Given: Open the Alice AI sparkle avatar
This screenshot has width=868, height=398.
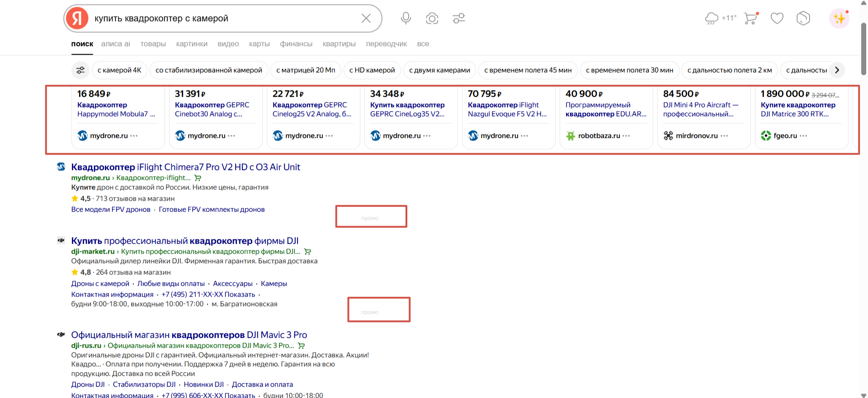Looking at the screenshot, I should (x=839, y=19).
